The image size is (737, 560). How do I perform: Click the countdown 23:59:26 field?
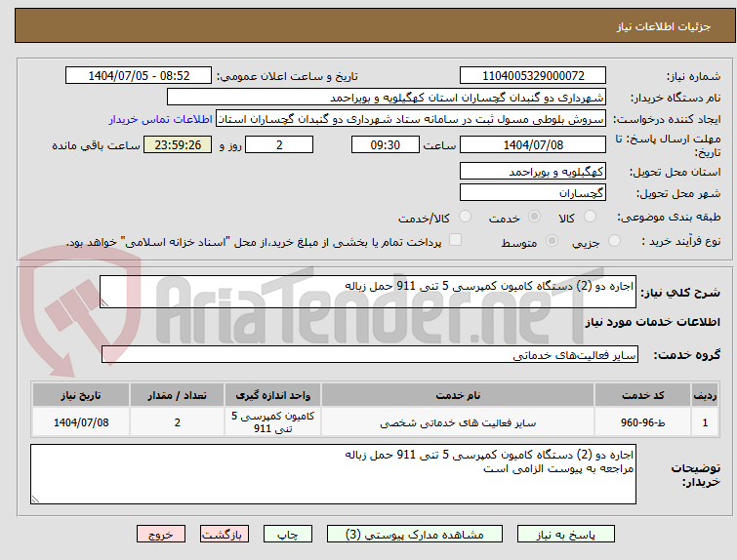(178, 144)
